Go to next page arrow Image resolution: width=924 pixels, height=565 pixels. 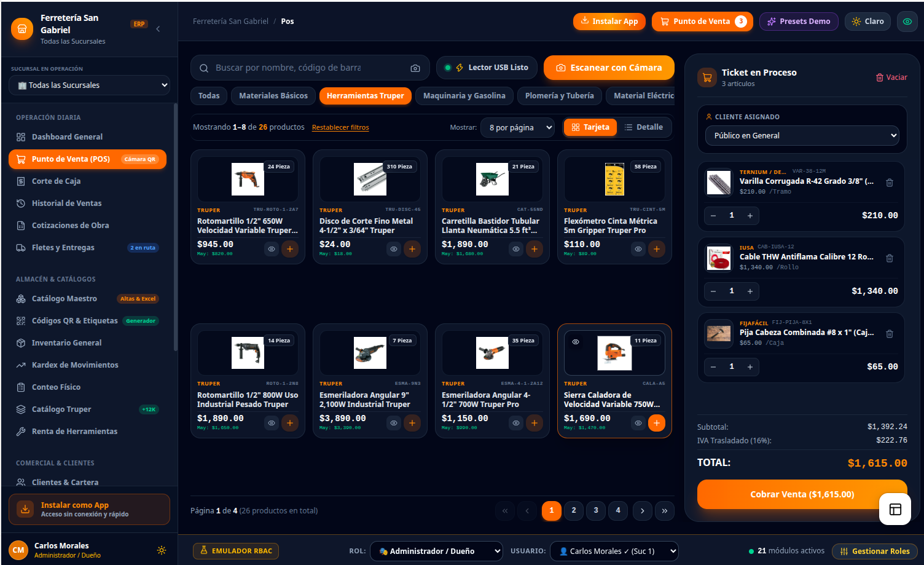(x=643, y=511)
